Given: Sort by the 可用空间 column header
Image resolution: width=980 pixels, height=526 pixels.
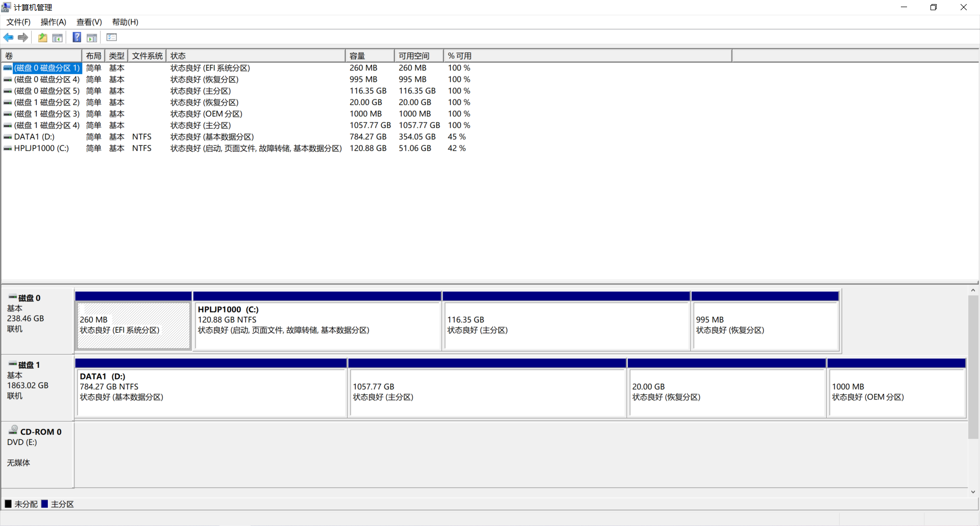Looking at the screenshot, I should point(419,56).
